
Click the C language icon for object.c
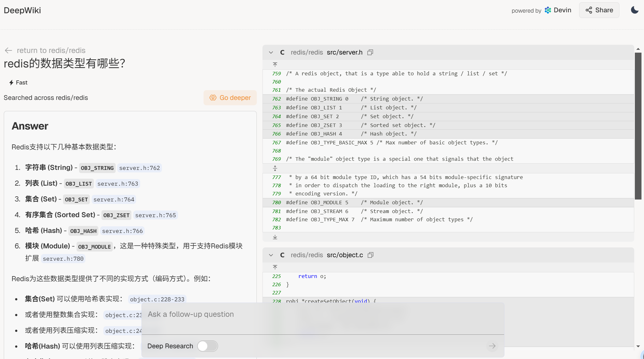tap(282, 255)
